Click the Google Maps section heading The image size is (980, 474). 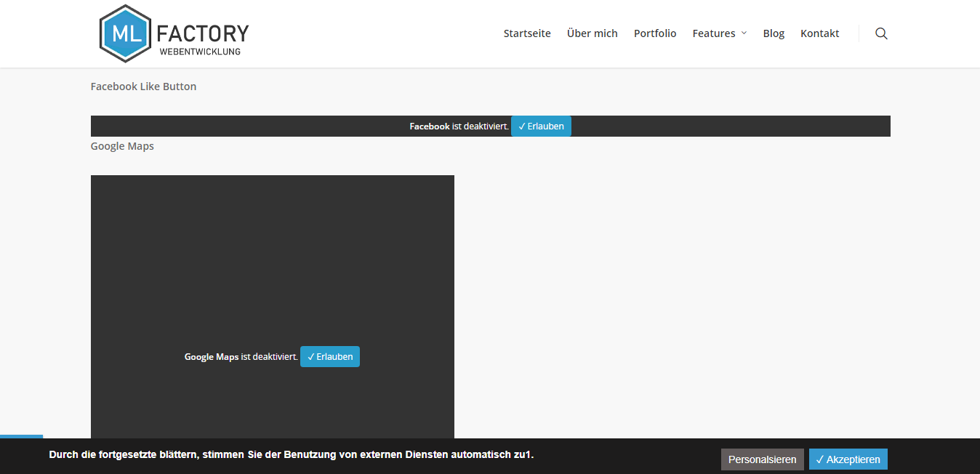(122, 146)
